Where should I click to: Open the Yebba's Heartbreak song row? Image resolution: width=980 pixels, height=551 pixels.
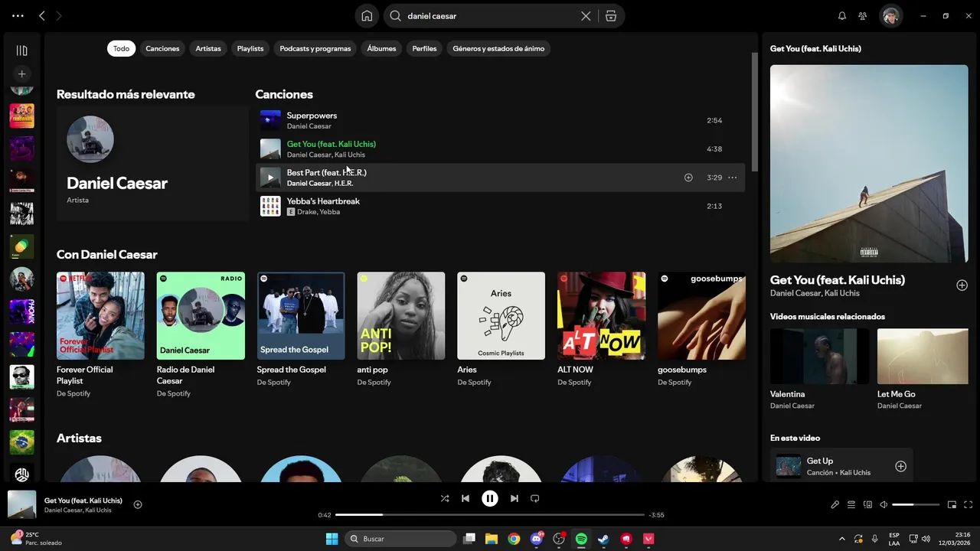click(x=499, y=206)
